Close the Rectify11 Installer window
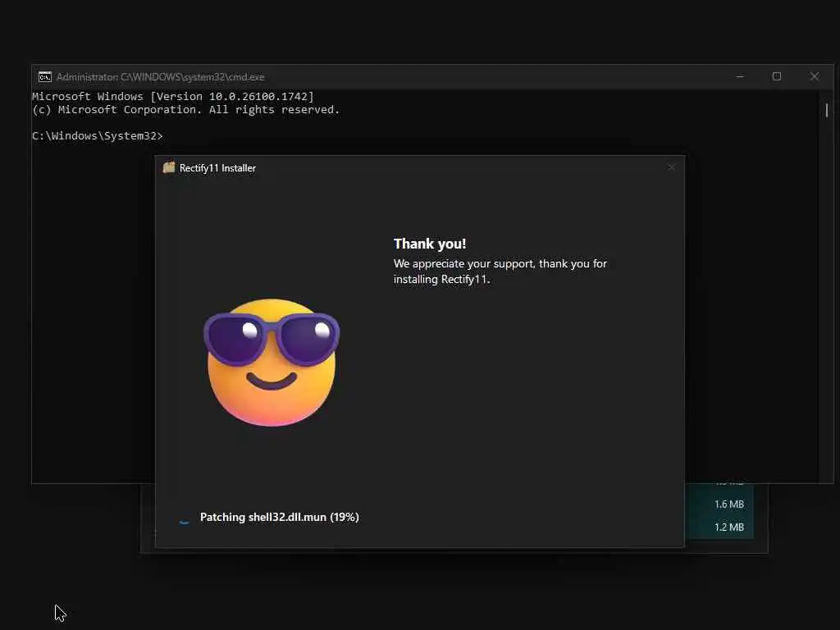This screenshot has height=630, width=840. [671, 167]
